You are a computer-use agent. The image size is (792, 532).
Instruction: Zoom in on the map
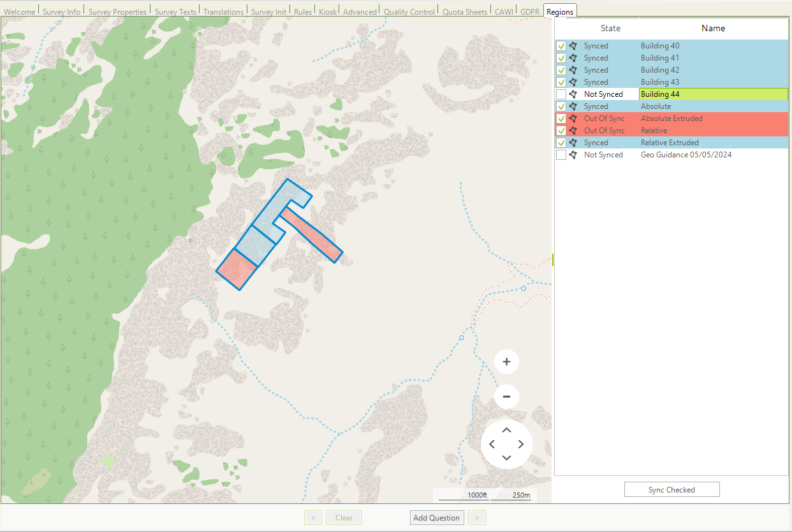(x=506, y=361)
